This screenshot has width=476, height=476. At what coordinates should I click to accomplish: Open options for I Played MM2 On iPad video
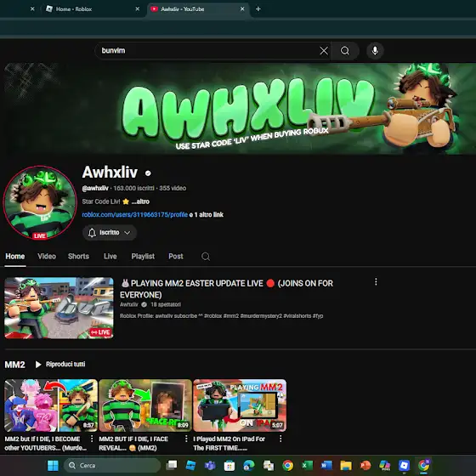pos(280,439)
